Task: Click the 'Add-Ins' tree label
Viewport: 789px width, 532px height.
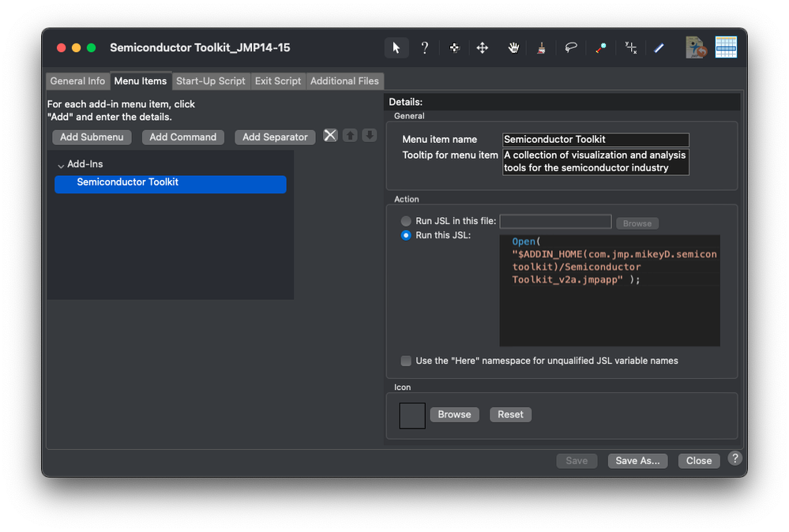Action: click(85, 164)
